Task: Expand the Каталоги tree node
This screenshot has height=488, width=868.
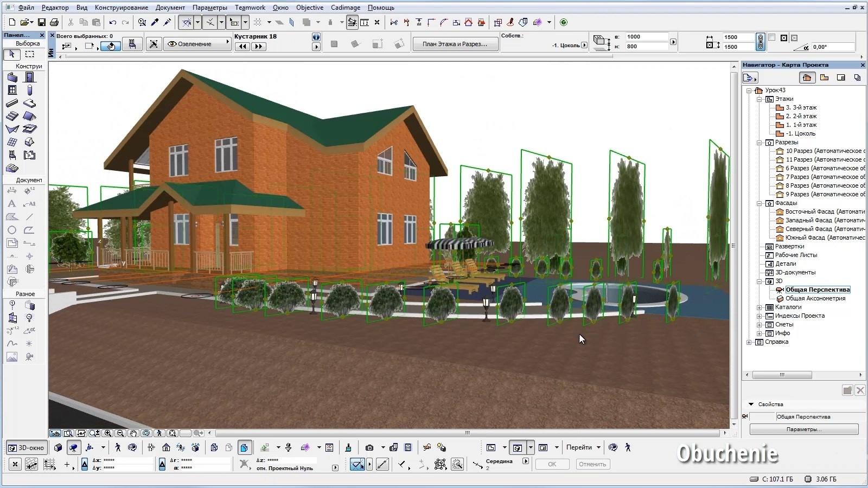Action: [x=759, y=307]
